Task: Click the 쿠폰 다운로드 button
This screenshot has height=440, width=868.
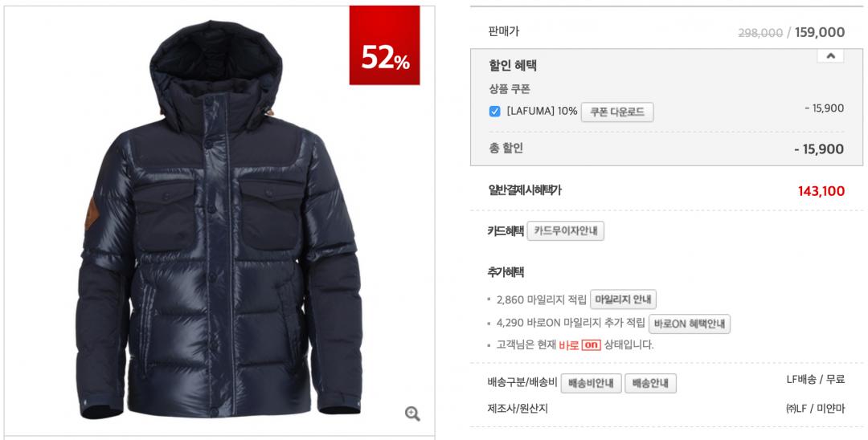Action: [617, 112]
